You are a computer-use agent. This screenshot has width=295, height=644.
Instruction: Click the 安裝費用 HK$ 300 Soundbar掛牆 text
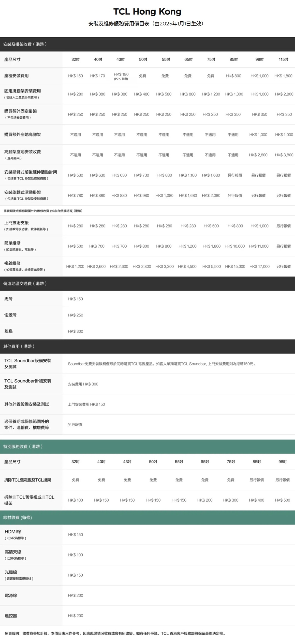[x=83, y=384]
